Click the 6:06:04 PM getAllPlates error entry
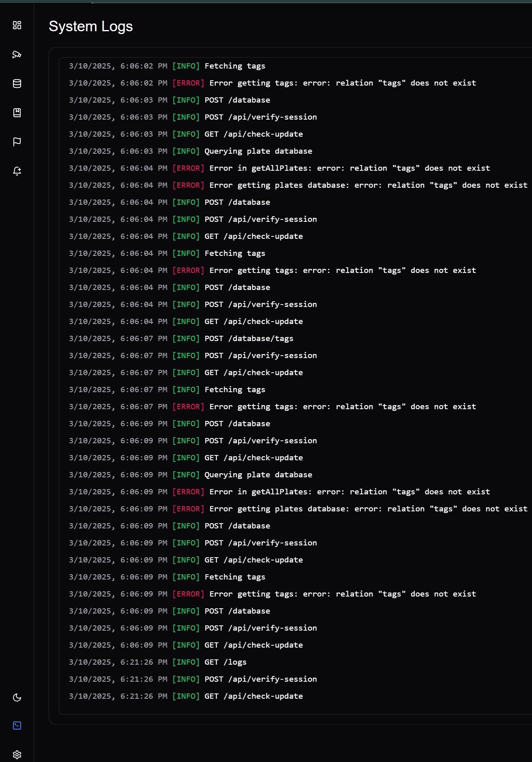This screenshot has height=762, width=532. click(x=350, y=168)
